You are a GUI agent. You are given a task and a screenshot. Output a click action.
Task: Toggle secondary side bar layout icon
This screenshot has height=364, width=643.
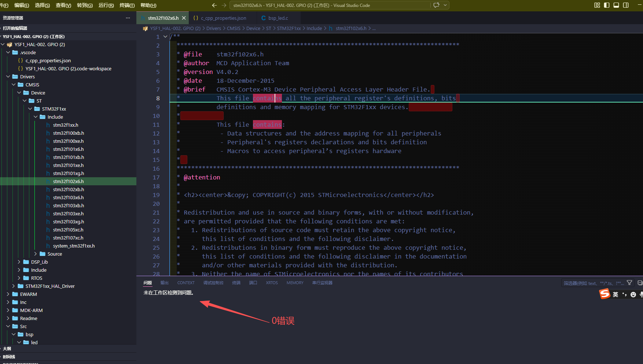tap(626, 5)
